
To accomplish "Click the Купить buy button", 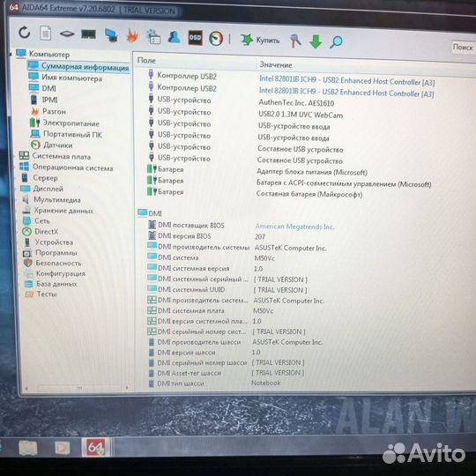I will pyautogui.click(x=260, y=40).
